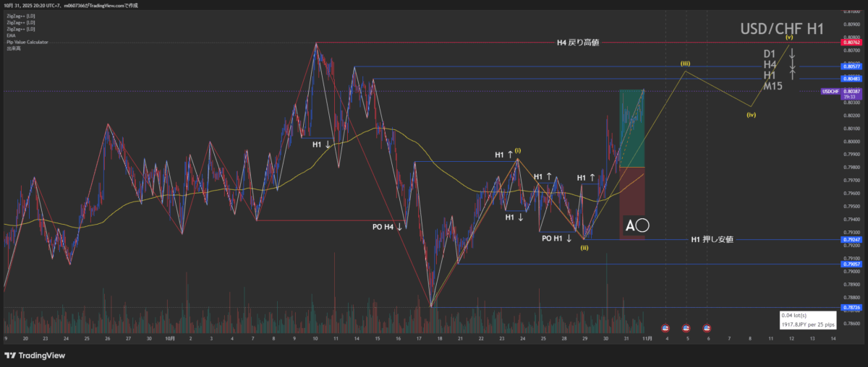Click the economic event flag below Nov 6
The height and width of the screenshot is (367, 868).
click(707, 328)
